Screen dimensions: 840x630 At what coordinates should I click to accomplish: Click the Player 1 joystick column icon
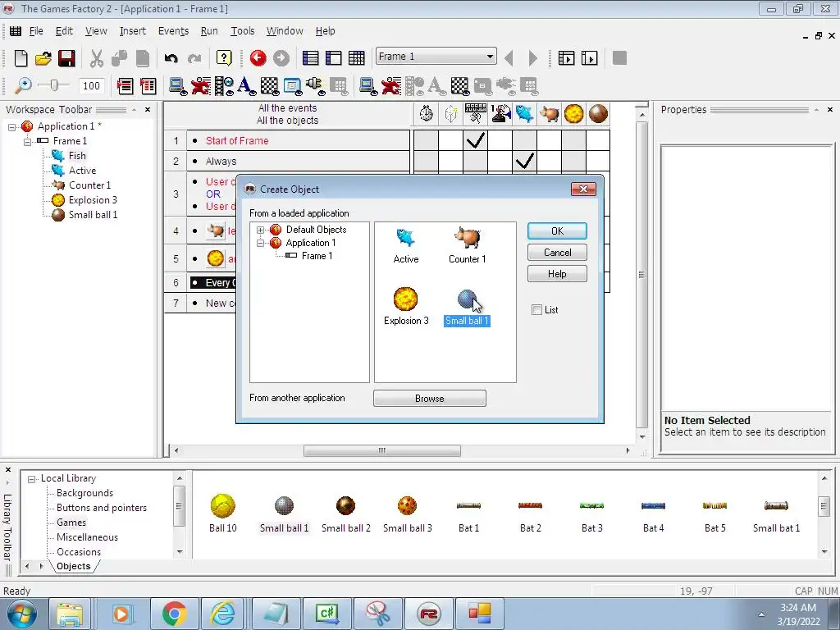coord(500,113)
